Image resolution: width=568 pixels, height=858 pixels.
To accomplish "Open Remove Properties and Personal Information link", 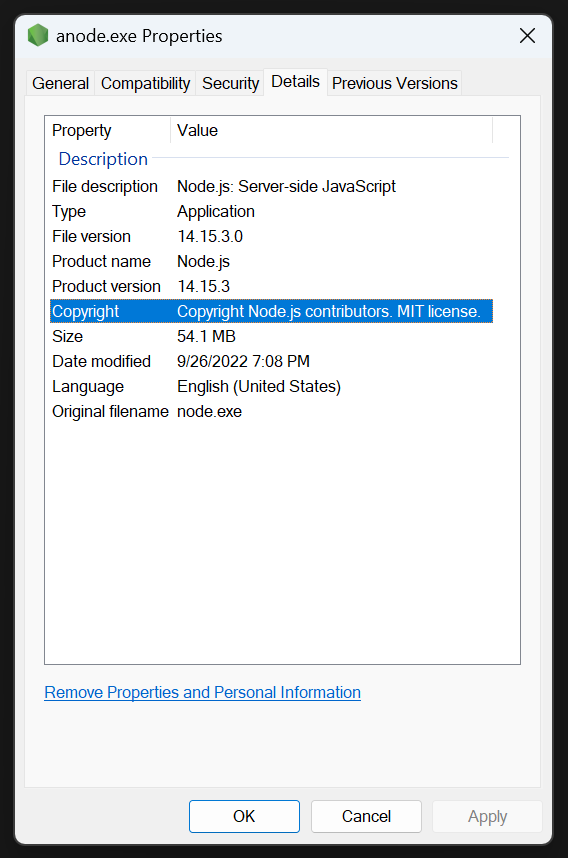I will (x=202, y=692).
